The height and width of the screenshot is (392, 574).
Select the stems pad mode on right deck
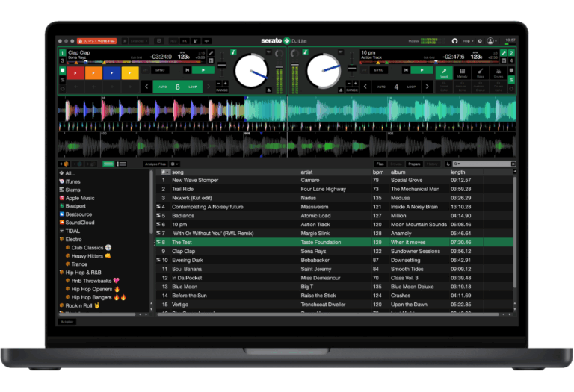click(x=511, y=80)
